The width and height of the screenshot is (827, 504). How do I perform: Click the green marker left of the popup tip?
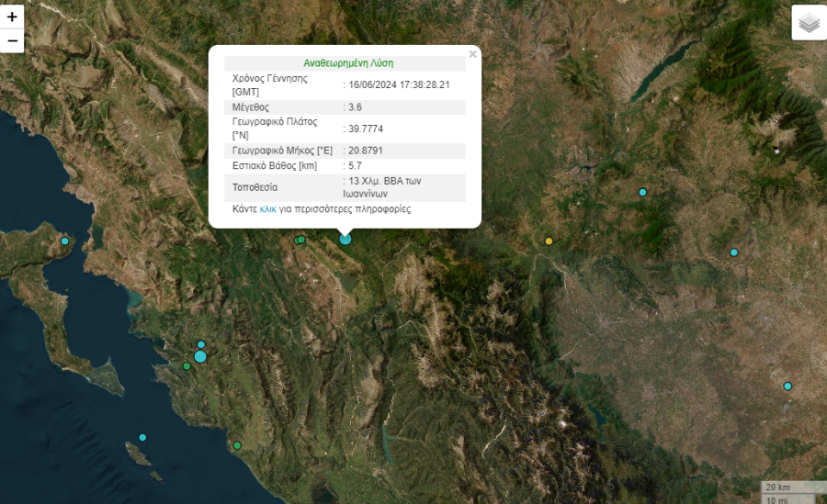(x=300, y=241)
